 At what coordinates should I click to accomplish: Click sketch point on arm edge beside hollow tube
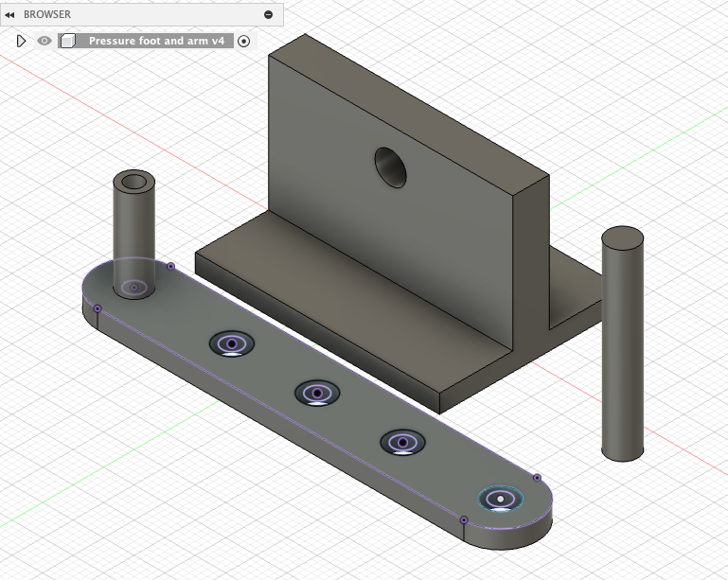point(170,266)
